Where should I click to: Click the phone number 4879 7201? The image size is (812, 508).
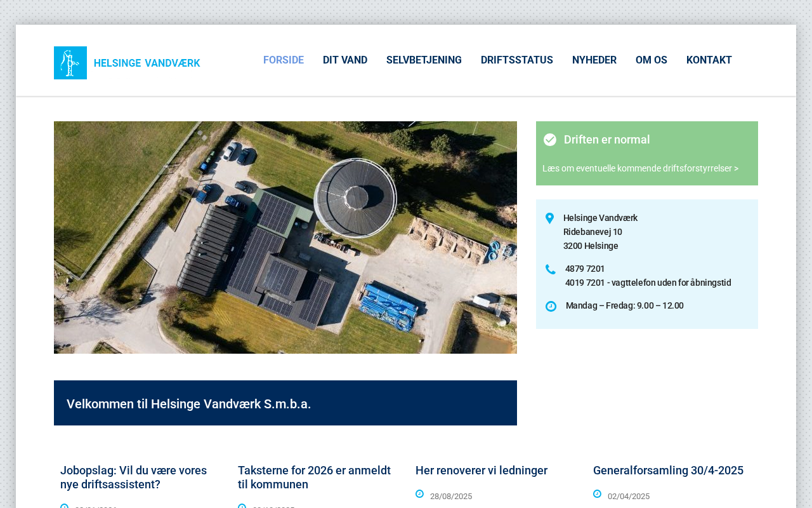pyautogui.click(x=585, y=269)
